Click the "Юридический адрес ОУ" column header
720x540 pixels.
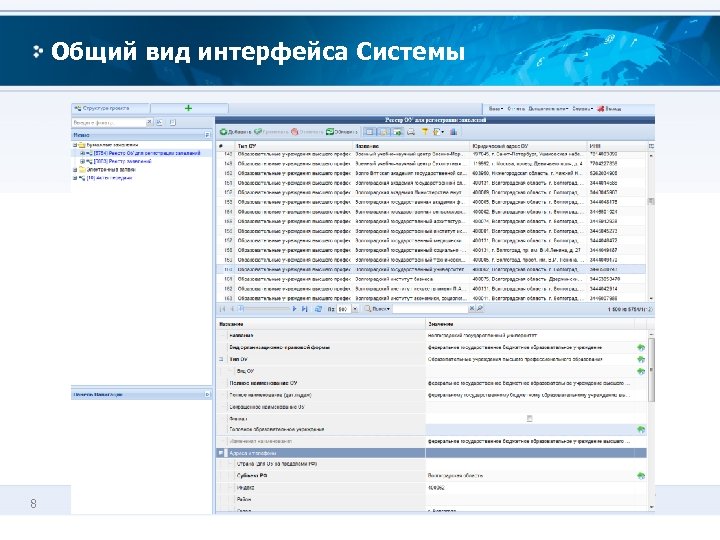click(x=529, y=146)
